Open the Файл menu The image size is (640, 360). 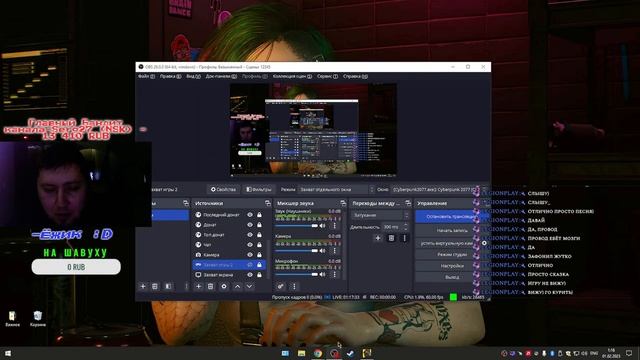click(x=146, y=76)
